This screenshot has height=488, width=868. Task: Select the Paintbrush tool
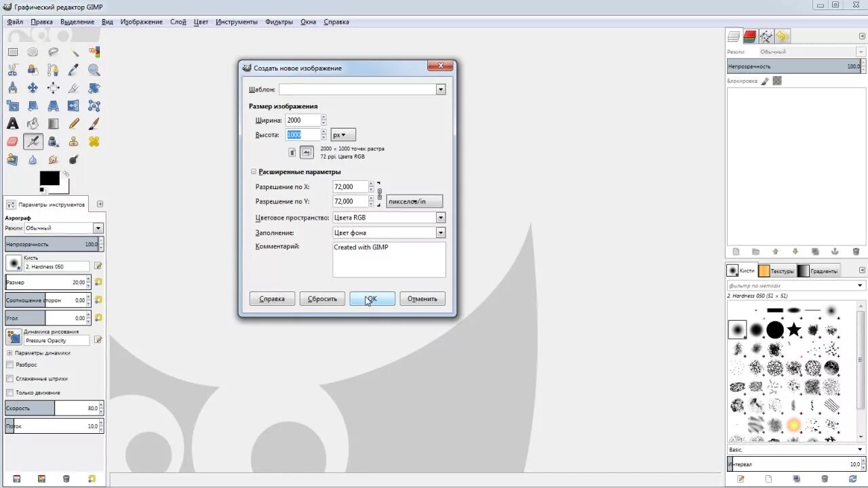[x=94, y=123]
